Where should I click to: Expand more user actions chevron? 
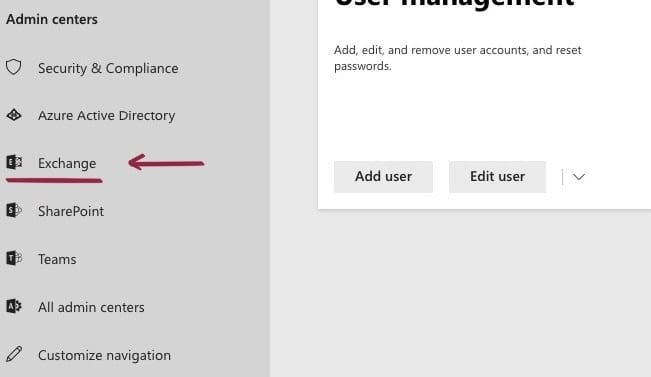point(579,177)
